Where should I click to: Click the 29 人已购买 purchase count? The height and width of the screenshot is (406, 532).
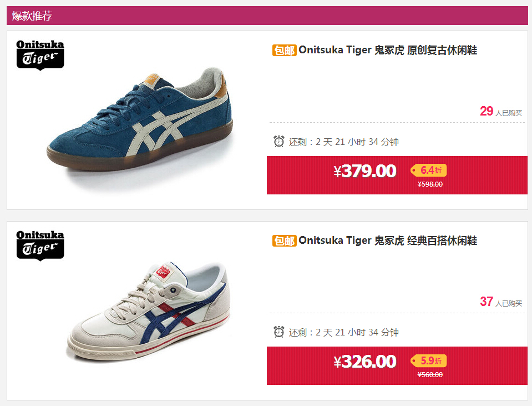click(501, 112)
